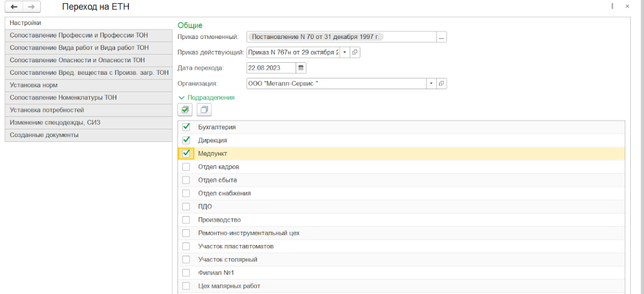Check the Филиал №1 checkbox
The height and width of the screenshot is (294, 644).
click(186, 273)
